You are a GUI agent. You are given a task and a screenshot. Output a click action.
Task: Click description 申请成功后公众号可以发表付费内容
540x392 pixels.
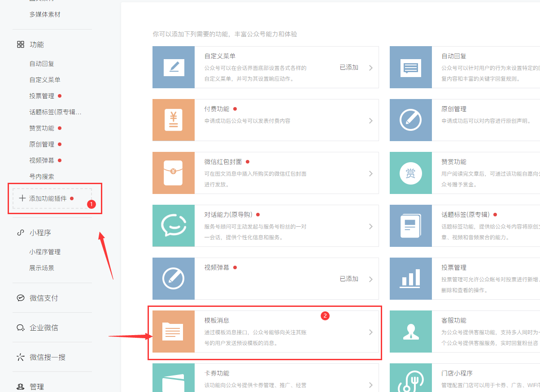(x=247, y=121)
